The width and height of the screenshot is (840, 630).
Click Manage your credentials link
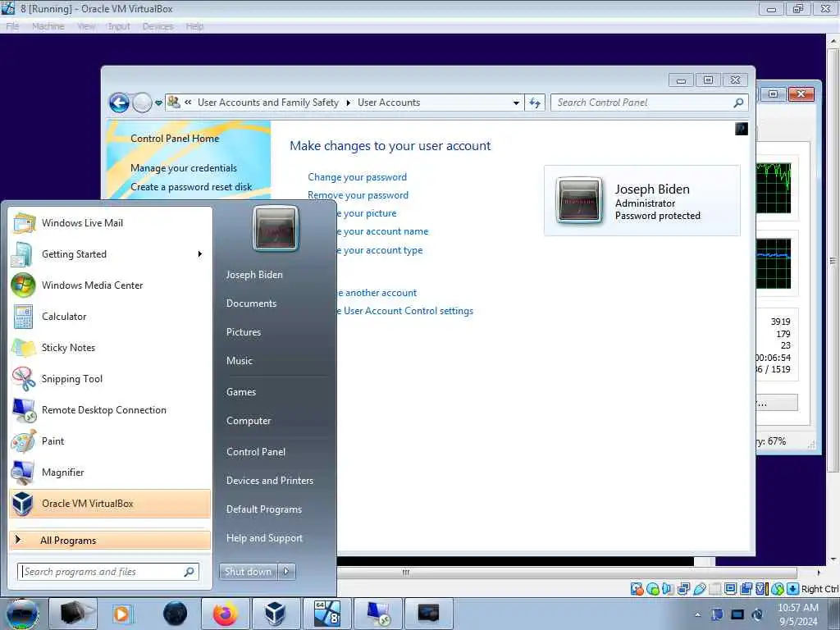coord(184,168)
